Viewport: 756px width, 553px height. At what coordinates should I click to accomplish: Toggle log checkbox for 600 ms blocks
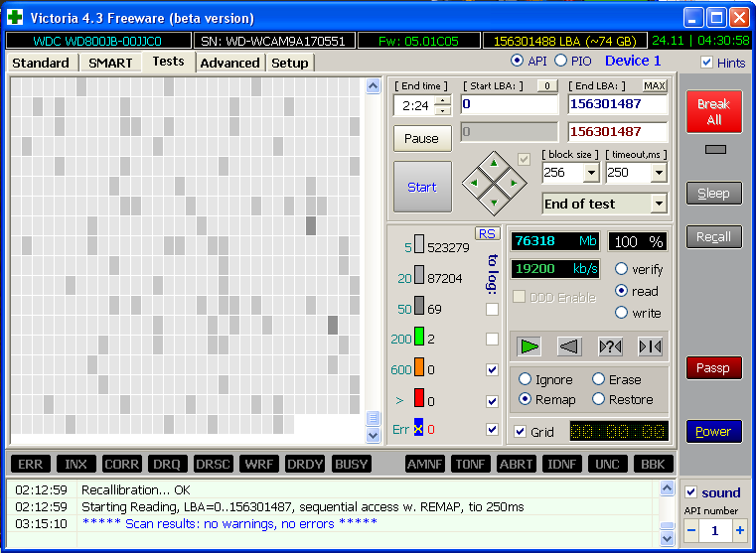click(492, 369)
